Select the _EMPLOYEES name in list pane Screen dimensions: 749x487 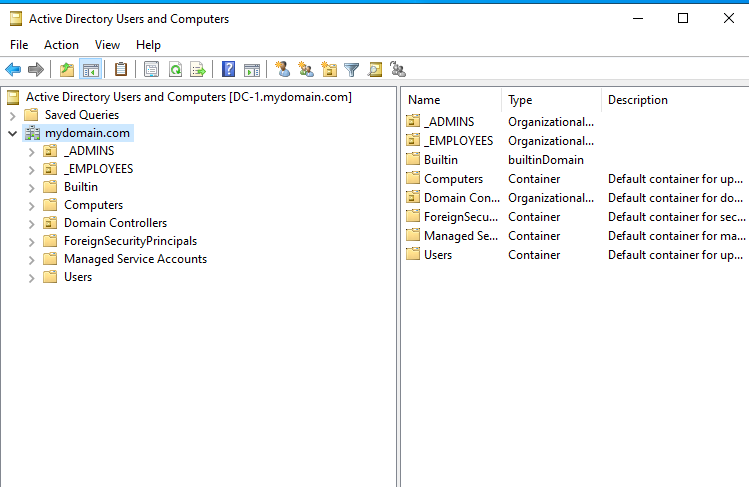459,141
